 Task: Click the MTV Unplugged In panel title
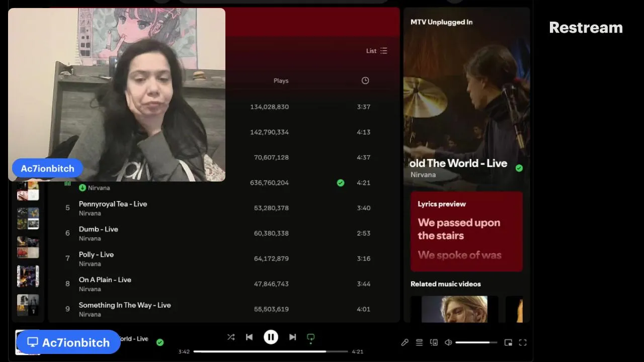441,22
